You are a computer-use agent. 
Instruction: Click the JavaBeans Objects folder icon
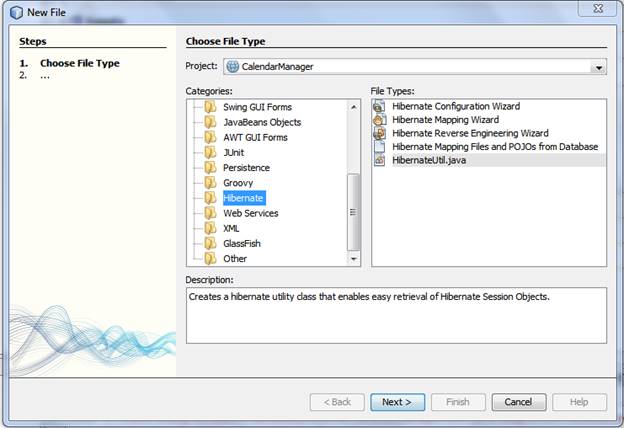[211, 122]
